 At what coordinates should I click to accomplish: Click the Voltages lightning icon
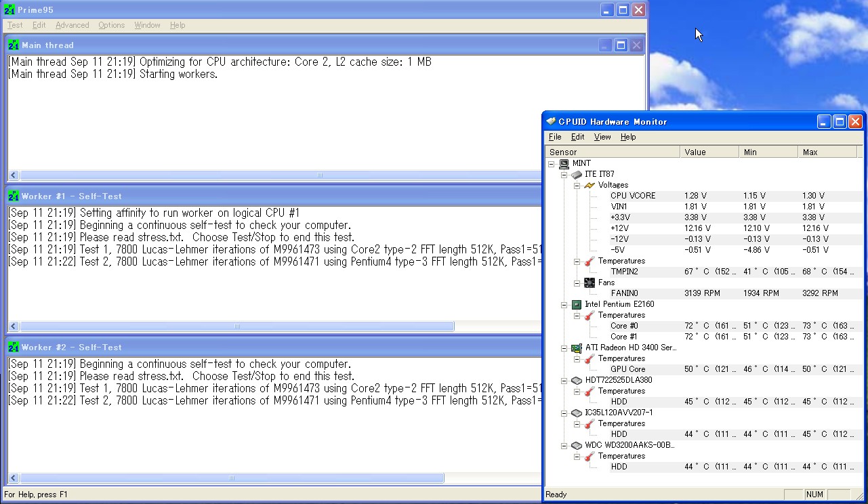(589, 185)
